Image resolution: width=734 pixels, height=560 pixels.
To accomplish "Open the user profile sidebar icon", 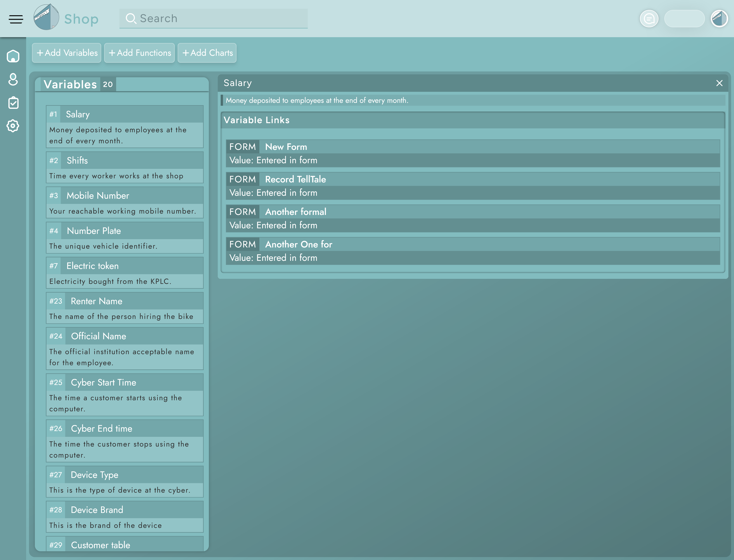I will pyautogui.click(x=13, y=79).
